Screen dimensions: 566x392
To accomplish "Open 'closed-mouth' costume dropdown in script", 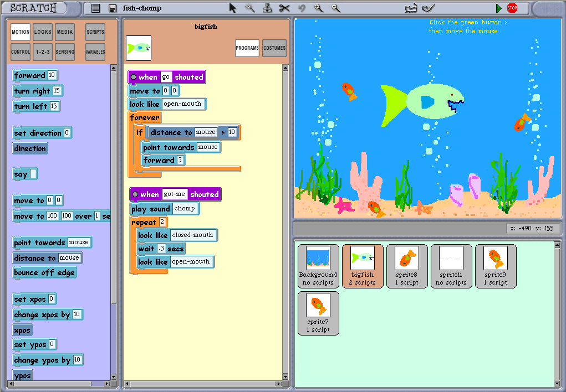I will [192, 235].
